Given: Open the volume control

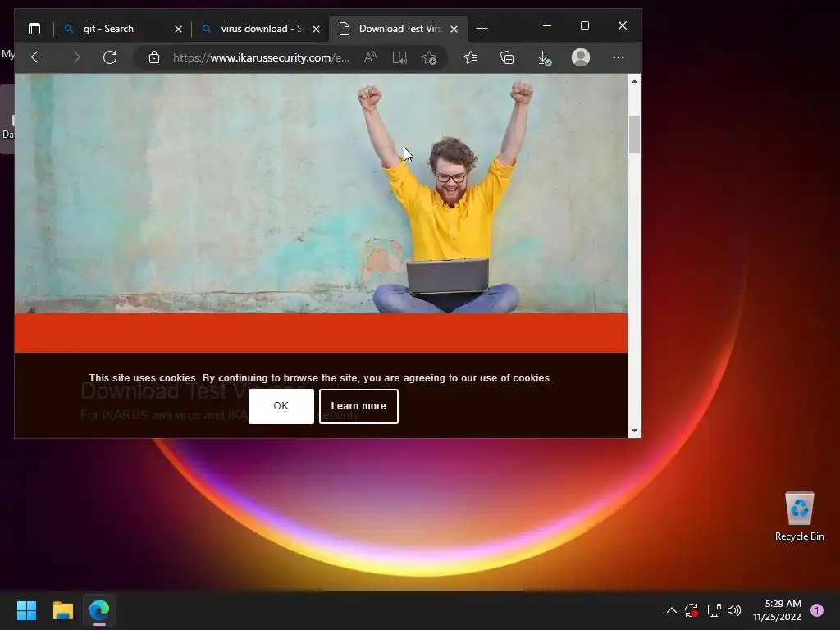Looking at the screenshot, I should click(x=734, y=610).
